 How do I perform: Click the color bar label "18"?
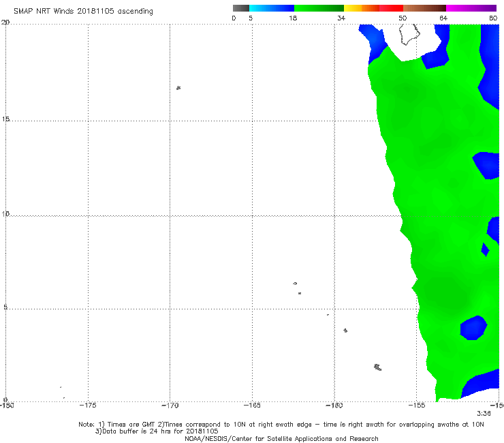pos(293,18)
